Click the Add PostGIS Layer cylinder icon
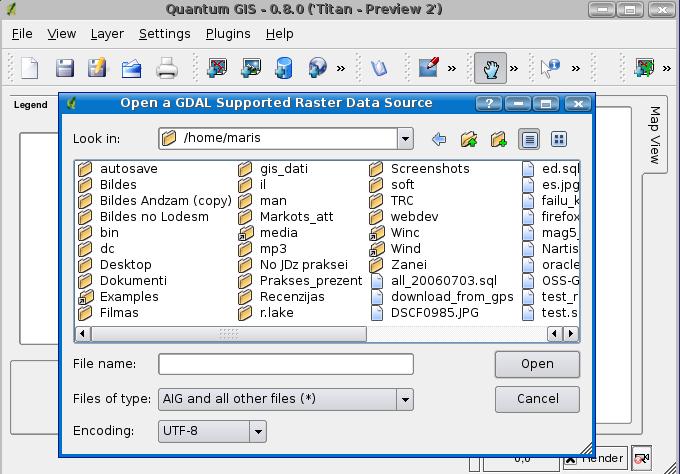 click(x=284, y=68)
